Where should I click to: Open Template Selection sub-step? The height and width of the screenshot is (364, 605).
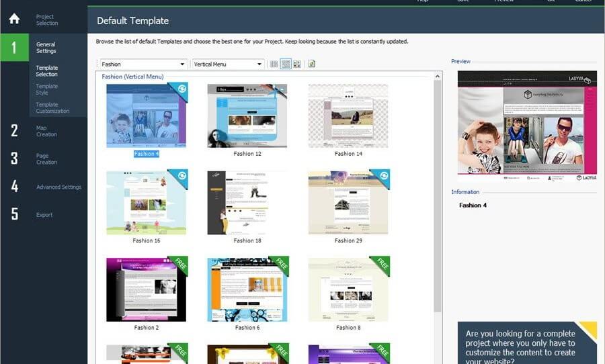click(x=46, y=71)
